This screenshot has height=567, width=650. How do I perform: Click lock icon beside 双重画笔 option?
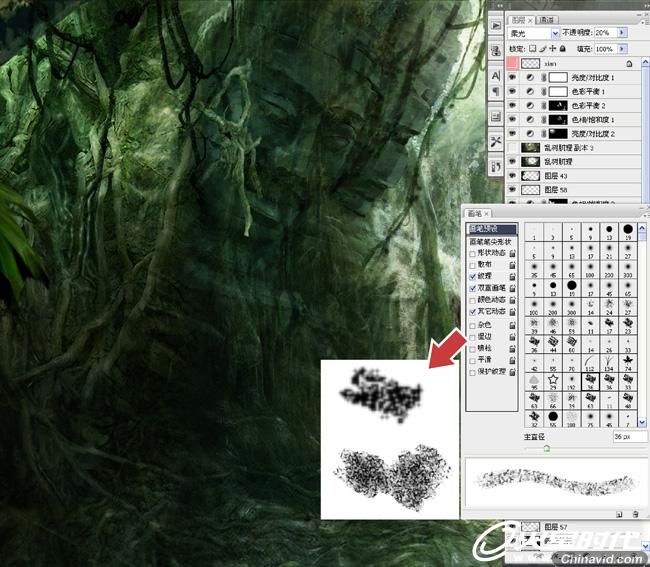tap(512, 288)
